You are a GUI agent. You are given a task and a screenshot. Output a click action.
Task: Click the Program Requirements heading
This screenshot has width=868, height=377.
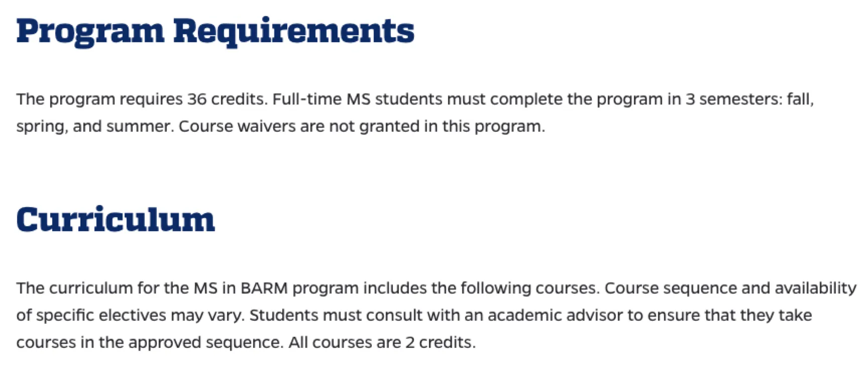click(215, 31)
